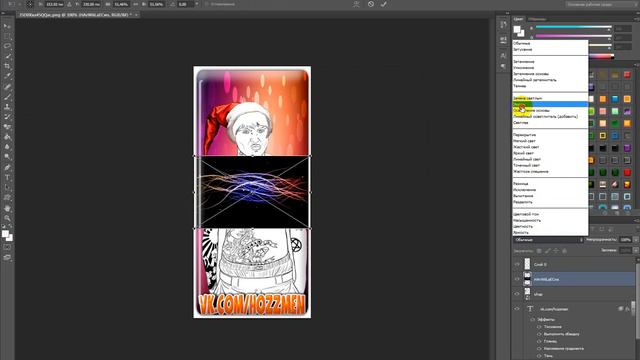Image resolution: width=640 pixels, height=360 pixels.
Task: Cancel the transform in options bar
Action: tap(371, 4)
